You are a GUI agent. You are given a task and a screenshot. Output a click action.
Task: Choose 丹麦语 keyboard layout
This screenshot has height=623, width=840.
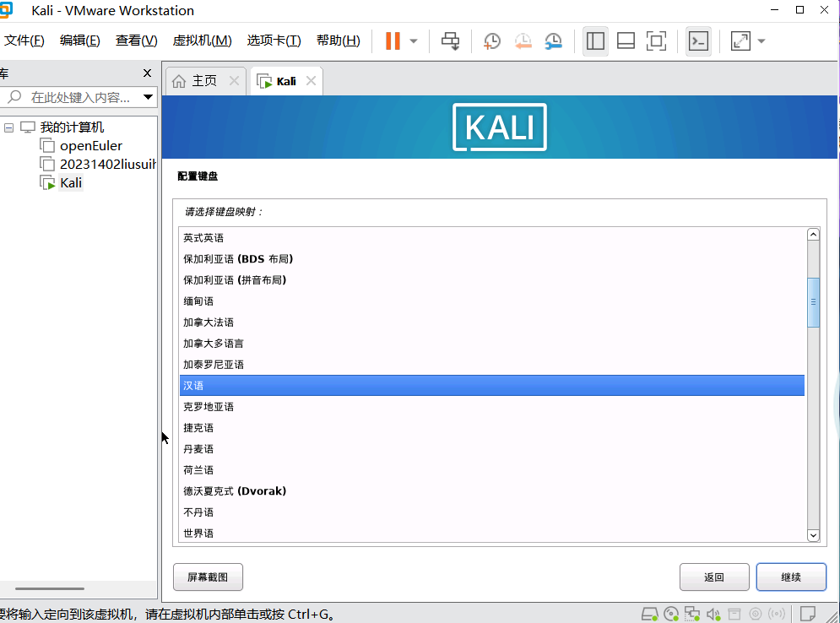492,449
